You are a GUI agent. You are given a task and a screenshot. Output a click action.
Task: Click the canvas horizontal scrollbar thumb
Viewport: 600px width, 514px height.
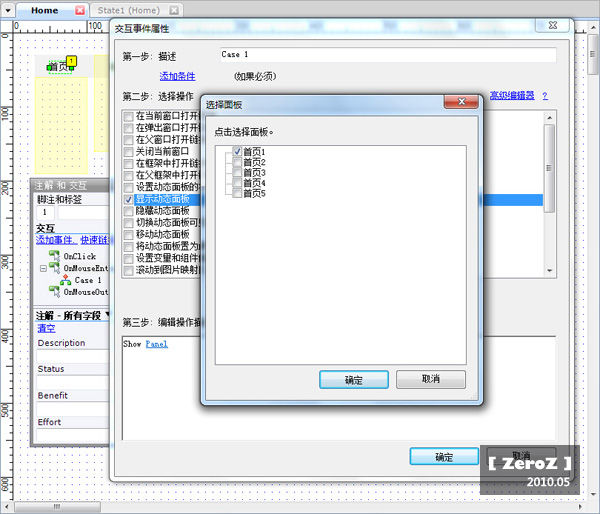(57, 507)
